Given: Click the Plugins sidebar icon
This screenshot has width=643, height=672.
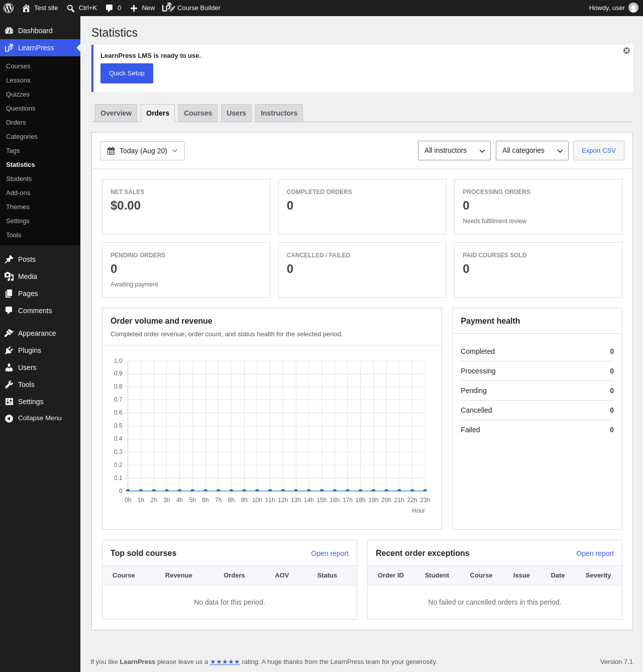Looking at the screenshot, I should click(x=9, y=350).
